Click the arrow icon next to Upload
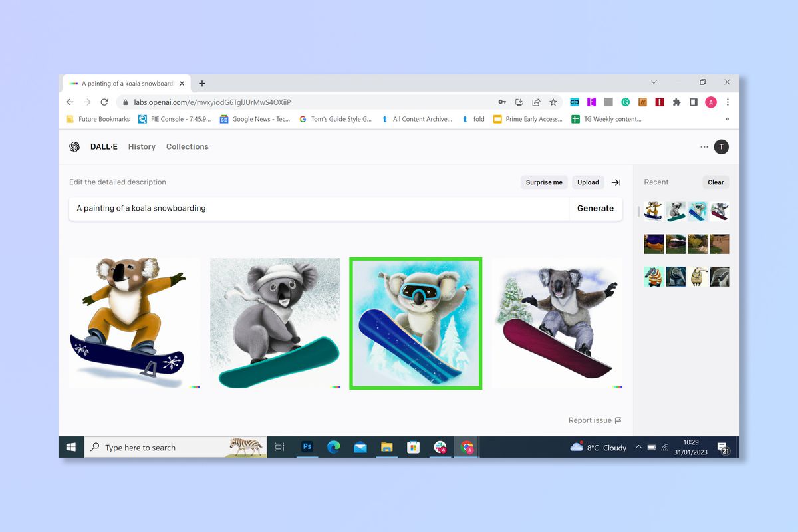This screenshot has height=532, width=798. (615, 182)
